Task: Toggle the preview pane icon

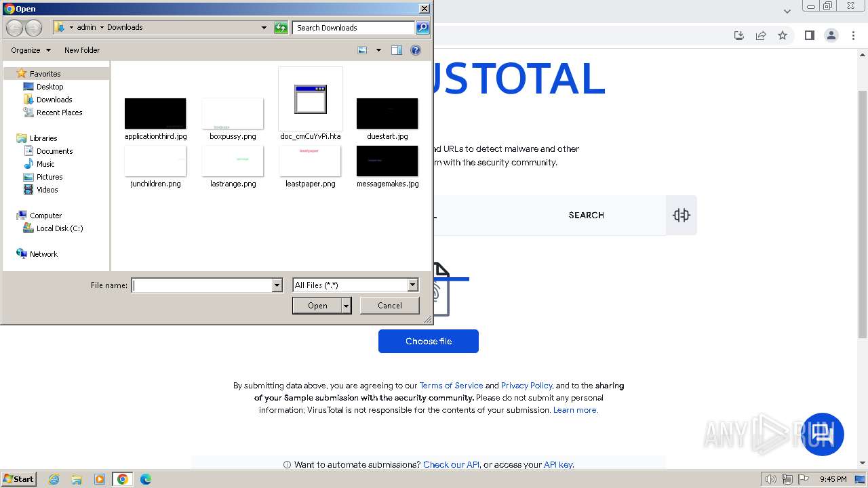Action: pyautogui.click(x=397, y=50)
